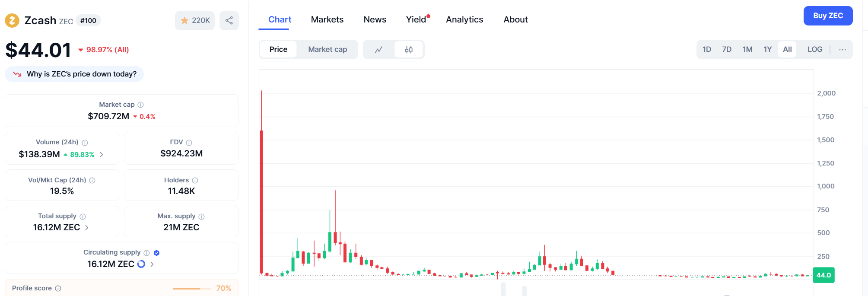Viewport: 868px width, 296px height.
Task: Click the red price change down arrow
Action: pyautogui.click(x=80, y=50)
